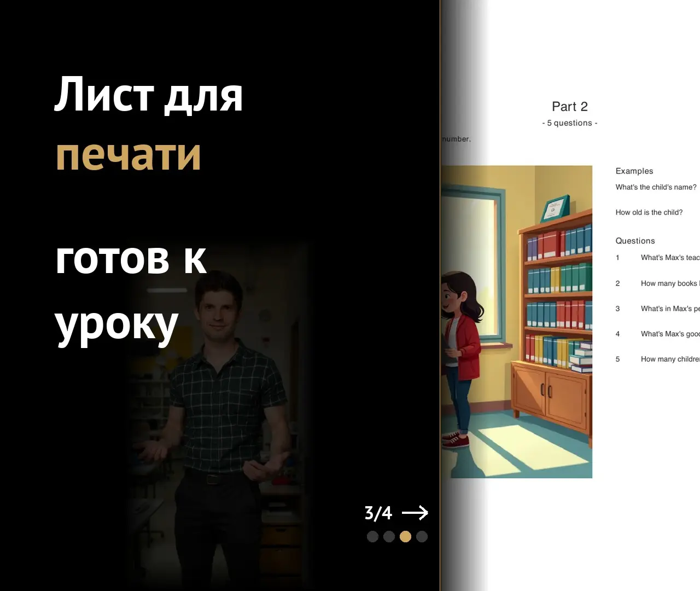
Task: Click the words 'готов к'
Action: pyautogui.click(x=131, y=258)
